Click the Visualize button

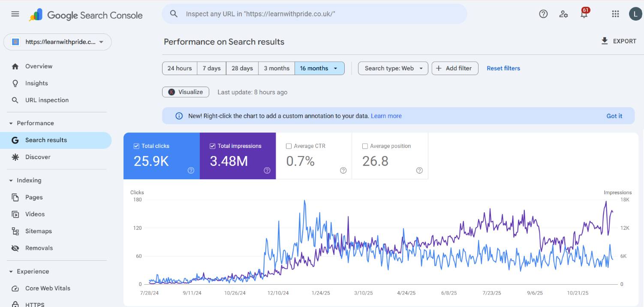coord(186,92)
